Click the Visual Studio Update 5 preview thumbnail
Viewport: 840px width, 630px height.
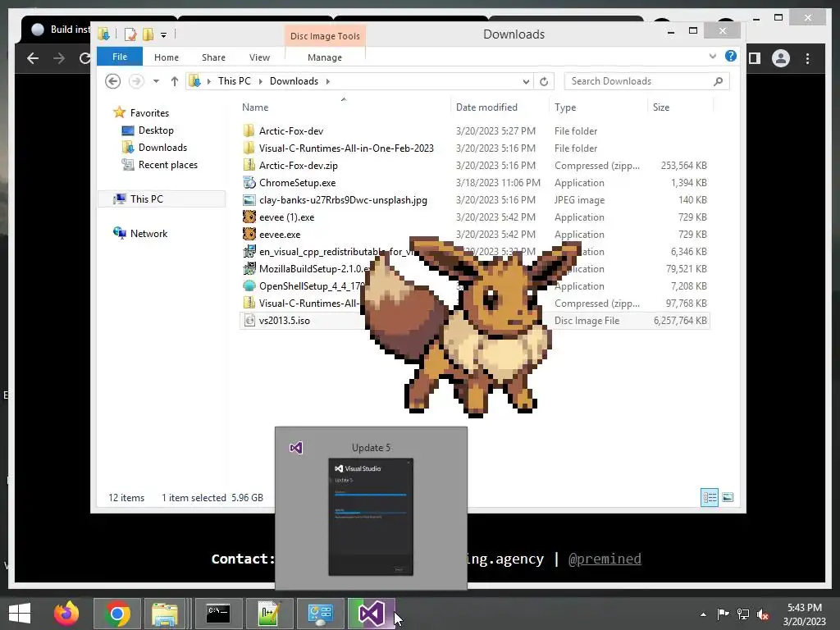(371, 517)
